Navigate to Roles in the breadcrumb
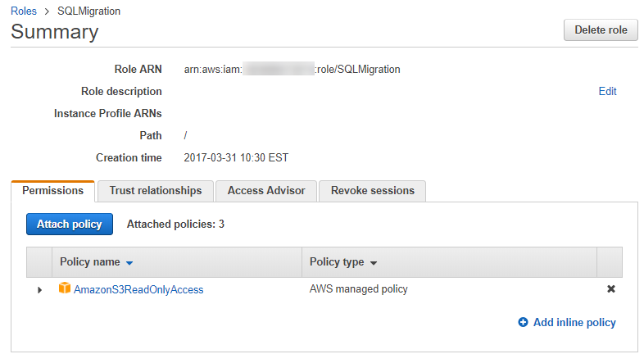Viewport: 644px width, 354px height. click(24, 11)
